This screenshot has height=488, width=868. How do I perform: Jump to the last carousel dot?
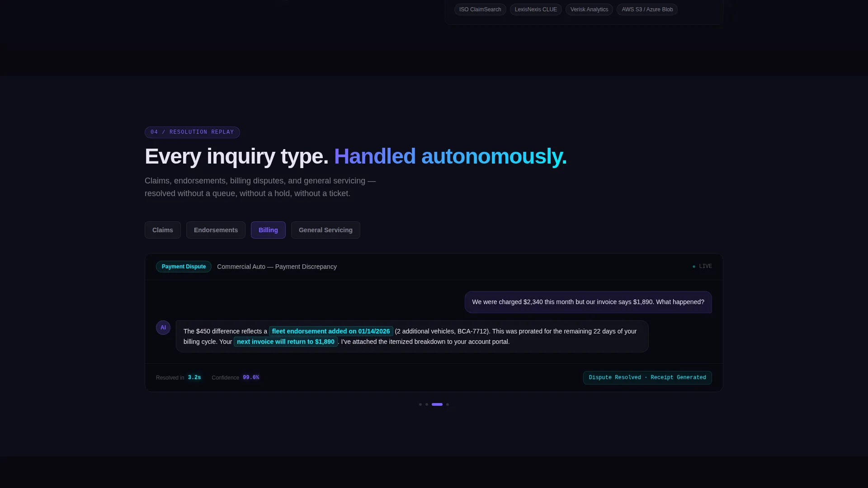point(448,404)
